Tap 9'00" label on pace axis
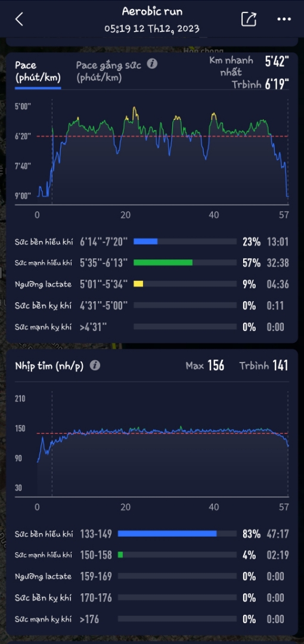304x644 pixels. (23, 196)
